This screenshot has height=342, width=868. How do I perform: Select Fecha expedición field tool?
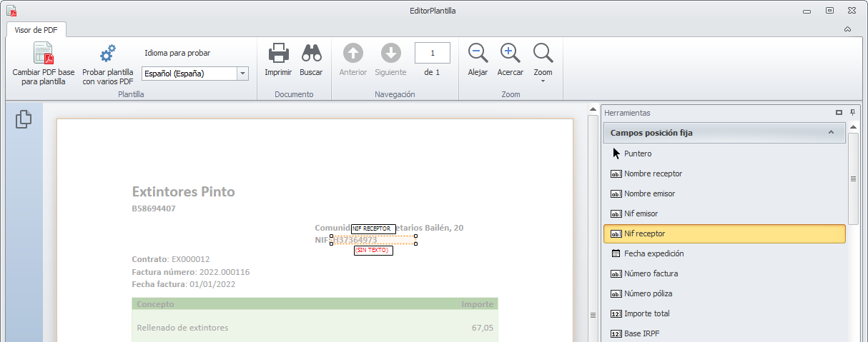tap(724, 253)
